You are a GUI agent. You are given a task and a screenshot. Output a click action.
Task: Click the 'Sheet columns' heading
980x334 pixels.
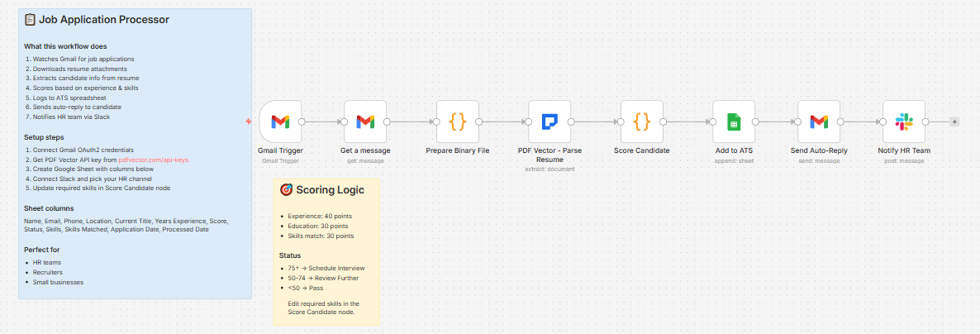(x=50, y=208)
